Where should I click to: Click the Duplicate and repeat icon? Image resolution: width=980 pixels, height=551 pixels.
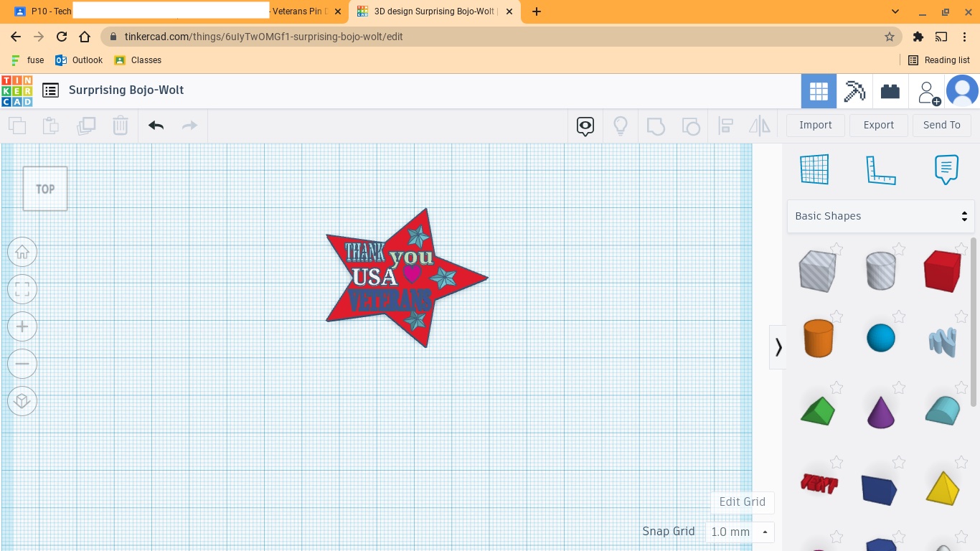(x=86, y=126)
